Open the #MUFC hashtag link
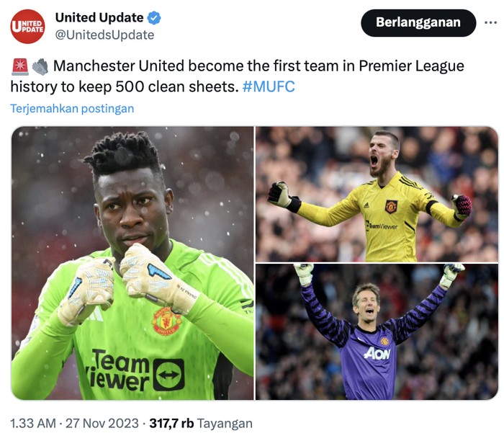The width and height of the screenshot is (504, 441). pos(269,86)
